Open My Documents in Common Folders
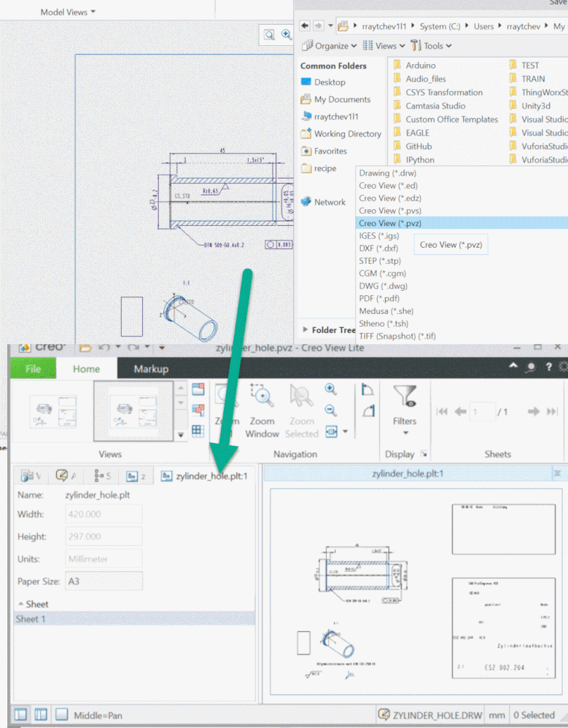Viewport: 568px width, 728px height. point(336,99)
